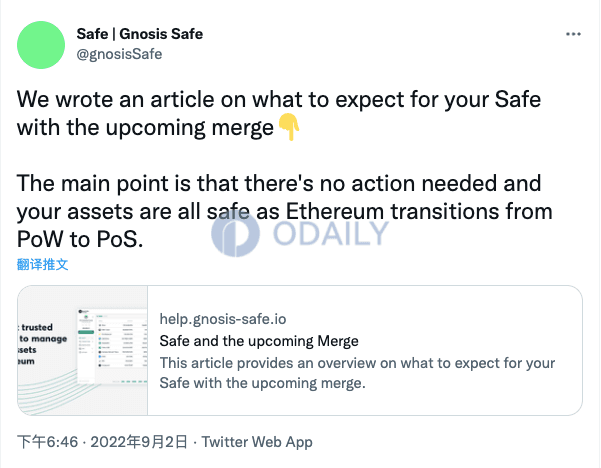This screenshot has width=601, height=468.
Task: Translate the tweet via 翻译推文
Action: point(43,264)
